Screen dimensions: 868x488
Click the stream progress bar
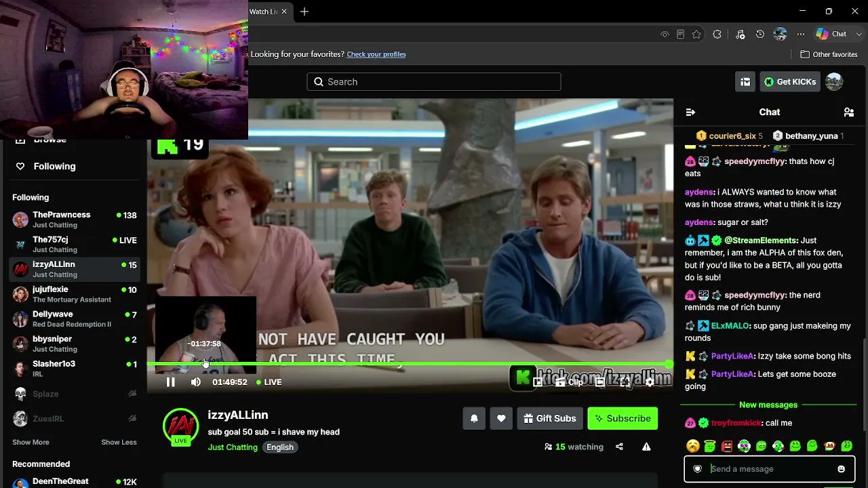click(410, 365)
